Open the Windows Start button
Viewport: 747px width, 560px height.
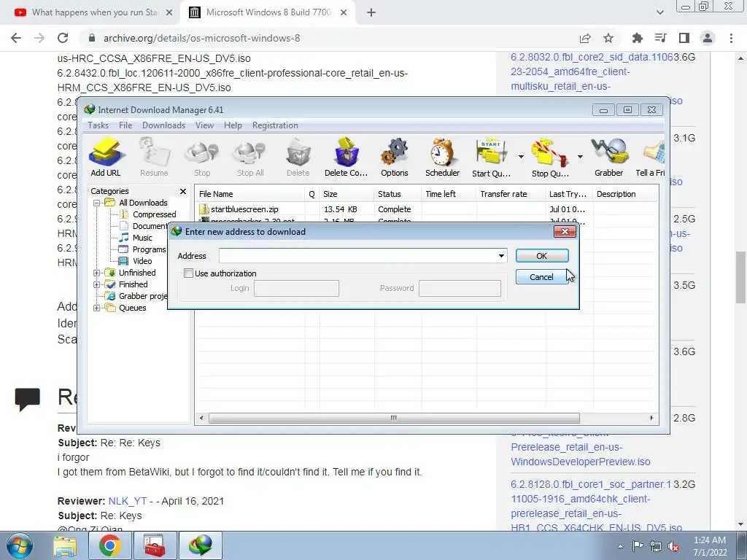(x=20, y=545)
